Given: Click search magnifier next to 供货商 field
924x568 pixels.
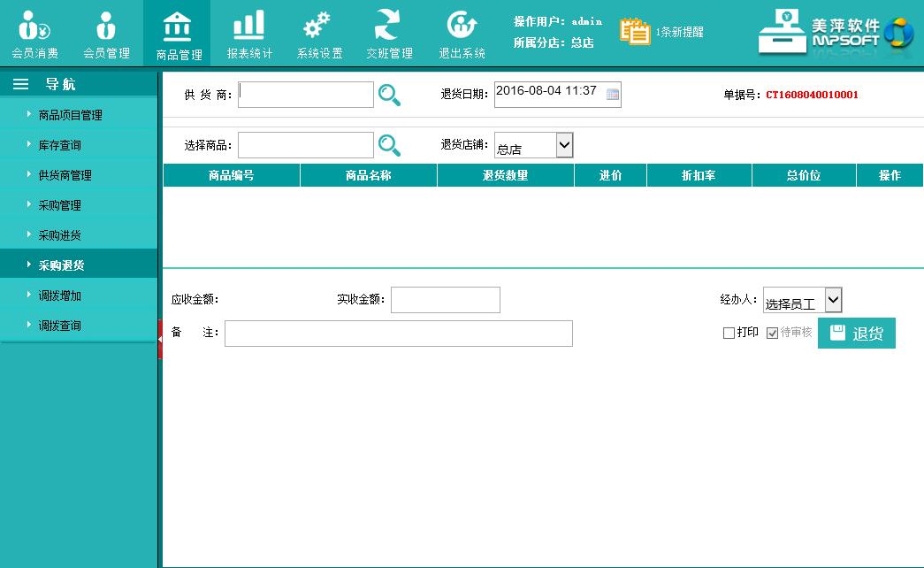Looking at the screenshot, I should tap(390, 95).
